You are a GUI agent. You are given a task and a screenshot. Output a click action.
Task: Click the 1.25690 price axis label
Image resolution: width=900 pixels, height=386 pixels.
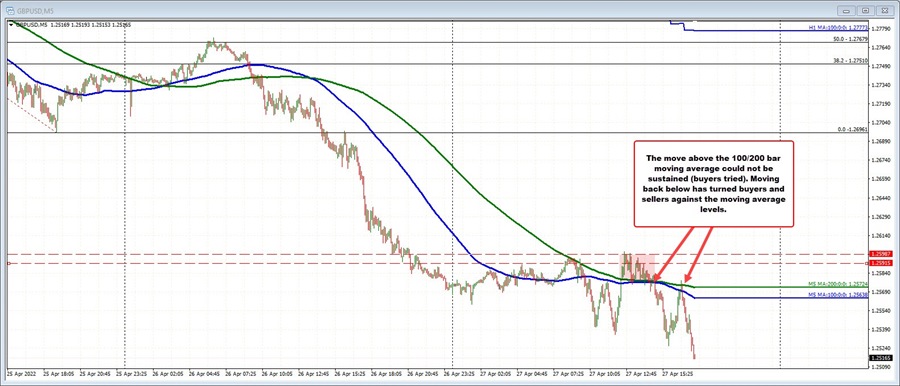pos(881,292)
